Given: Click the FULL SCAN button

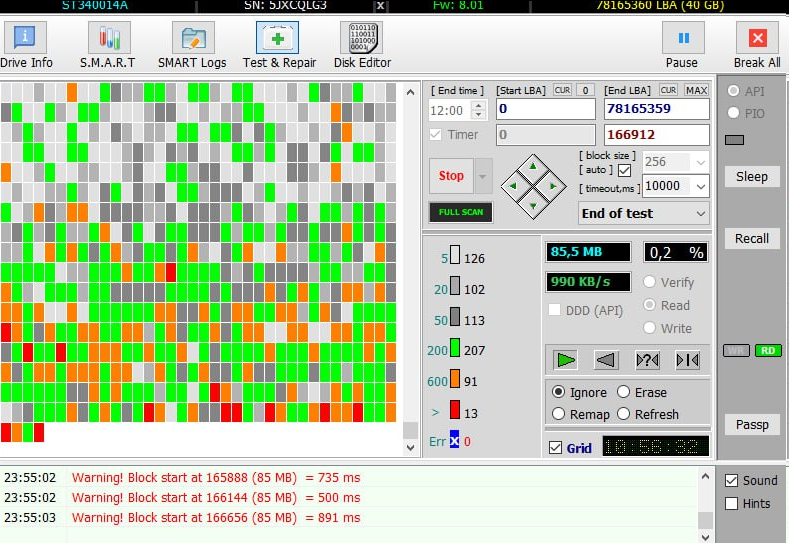Looking at the screenshot, I should [x=460, y=212].
